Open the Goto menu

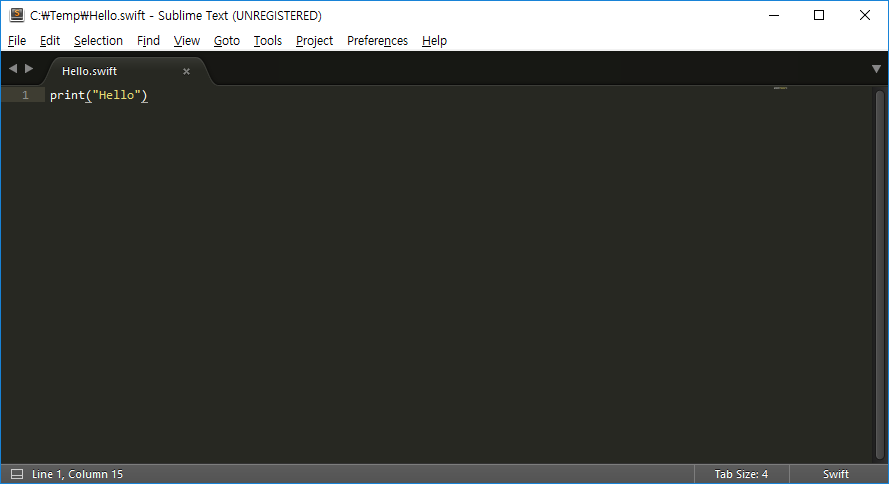pos(227,41)
